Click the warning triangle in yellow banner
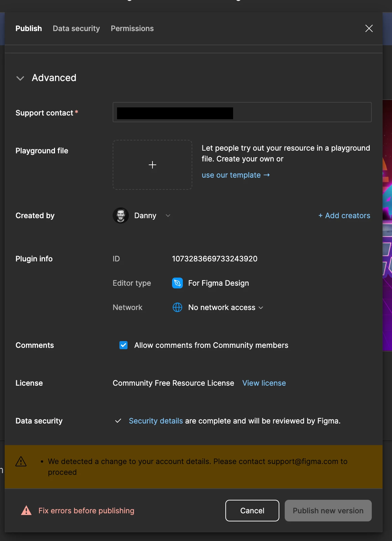This screenshot has width=392, height=541. point(21,461)
